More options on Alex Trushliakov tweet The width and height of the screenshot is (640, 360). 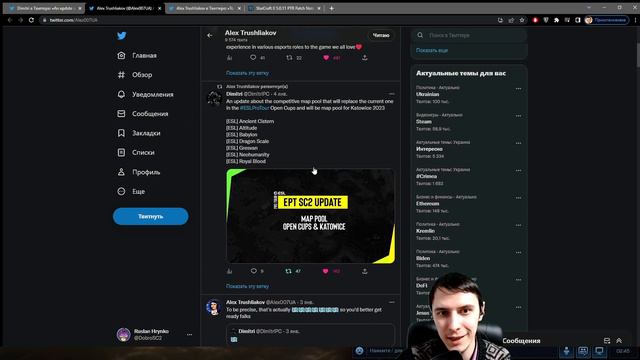pos(391,302)
